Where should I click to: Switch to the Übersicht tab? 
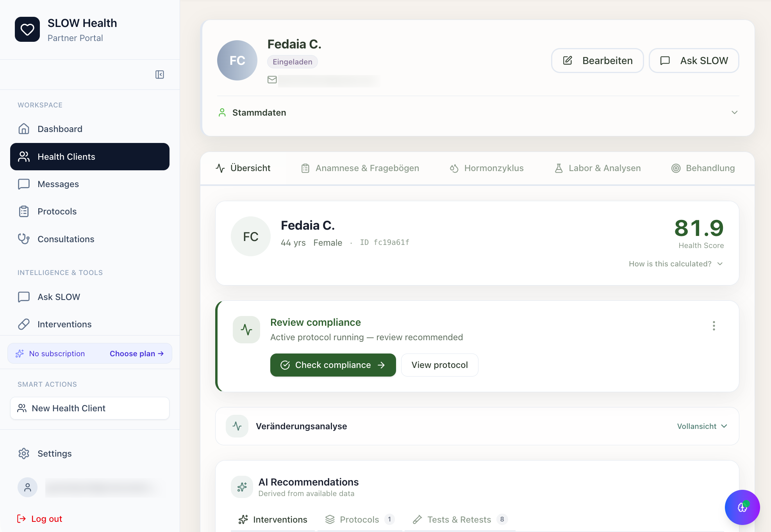[243, 168]
